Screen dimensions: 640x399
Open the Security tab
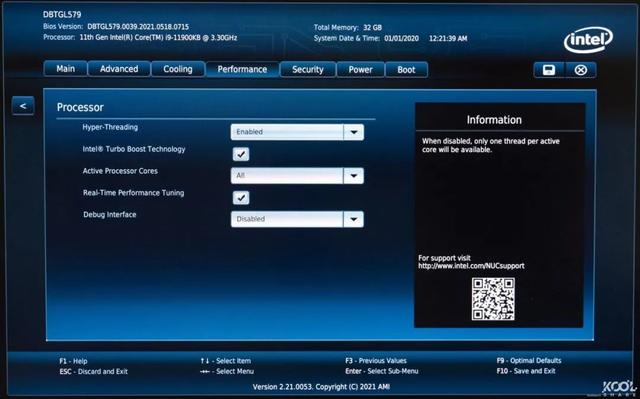point(308,70)
